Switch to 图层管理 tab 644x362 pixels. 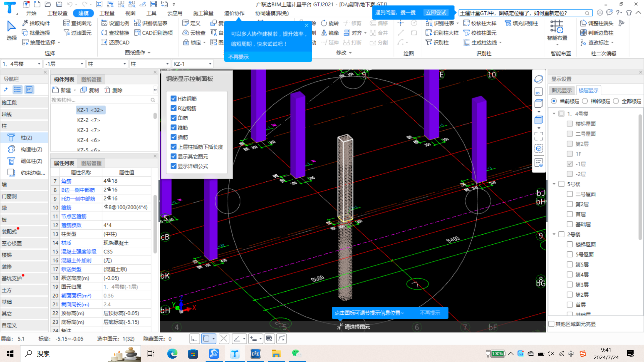91,163
